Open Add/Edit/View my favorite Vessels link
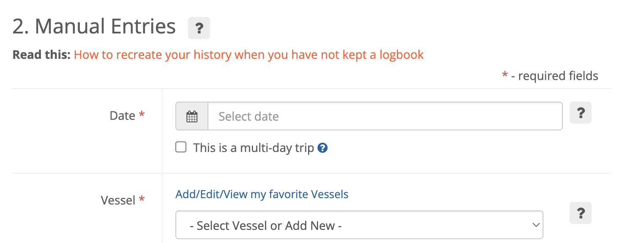 262,194
